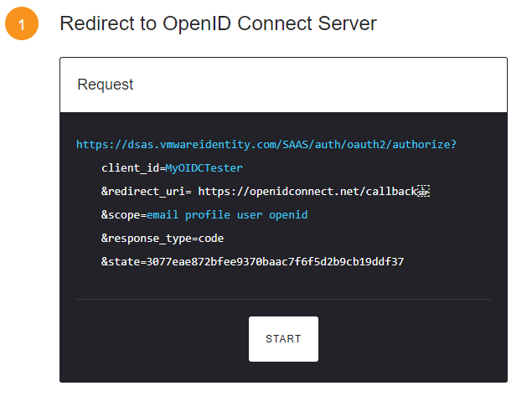Select the 'profile' scope value
532x396 pixels.
pyautogui.click(x=207, y=215)
